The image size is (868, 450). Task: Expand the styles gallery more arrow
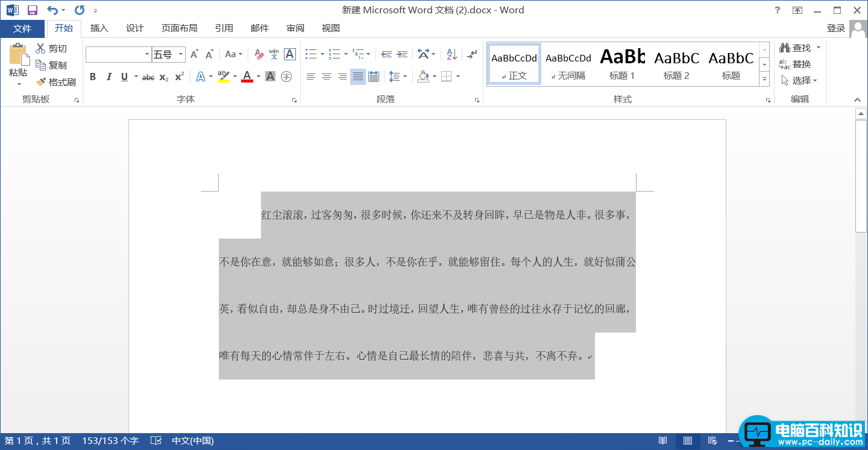764,79
